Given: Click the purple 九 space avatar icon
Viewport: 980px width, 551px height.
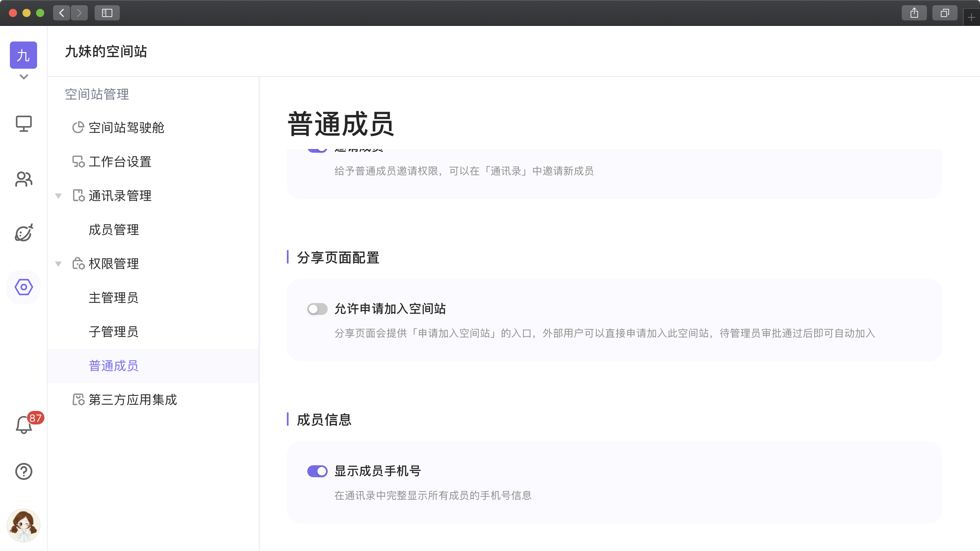Looking at the screenshot, I should pos(23,55).
